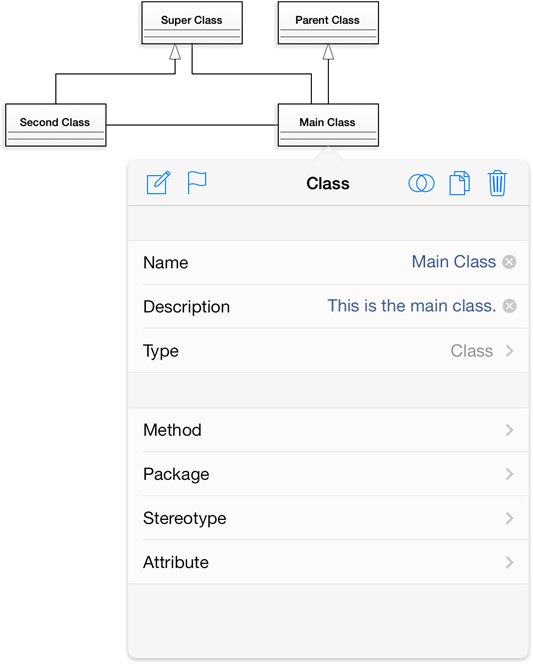
Task: Edit the description text field
Action: (411, 306)
